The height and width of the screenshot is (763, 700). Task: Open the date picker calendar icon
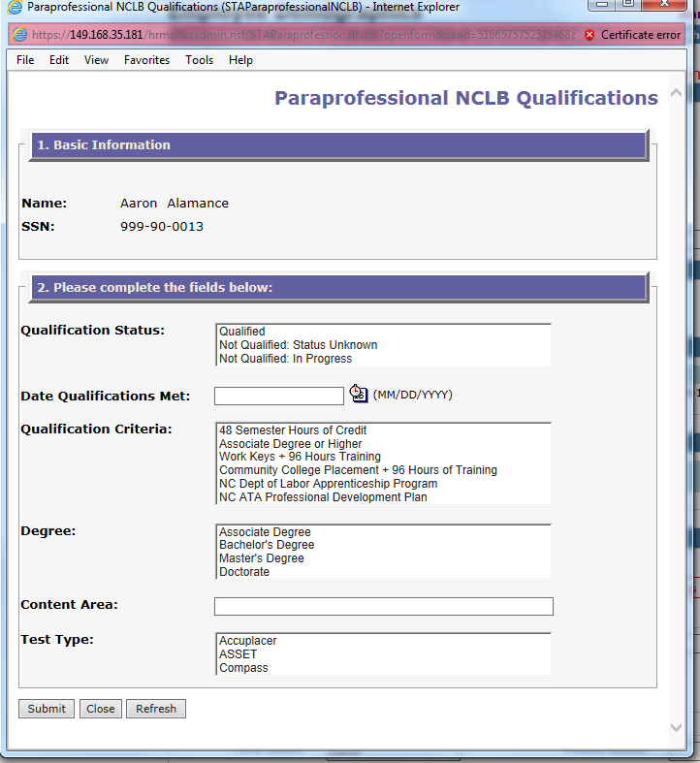click(359, 394)
